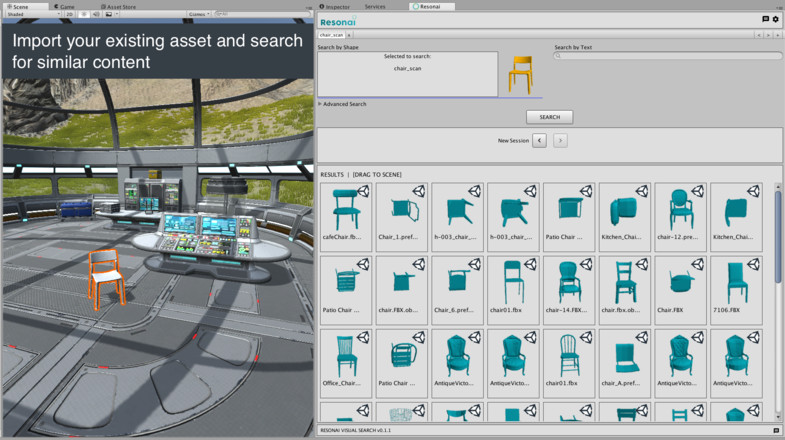
Task: Click the magnifier icon in Search by Text
Action: click(x=558, y=56)
